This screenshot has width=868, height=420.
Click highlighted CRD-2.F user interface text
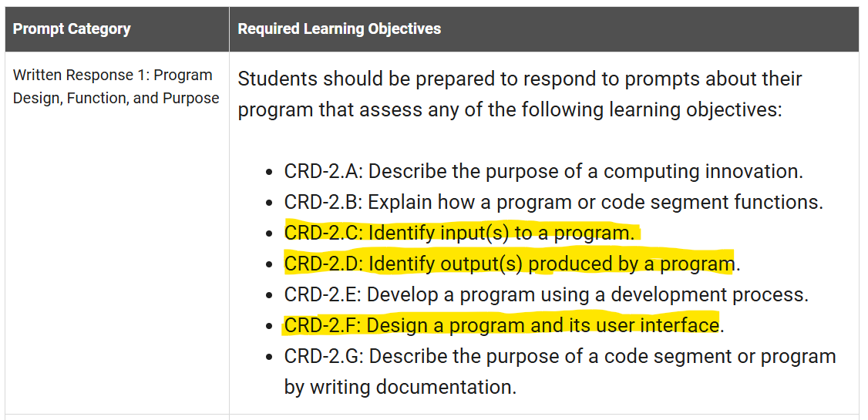503,325
